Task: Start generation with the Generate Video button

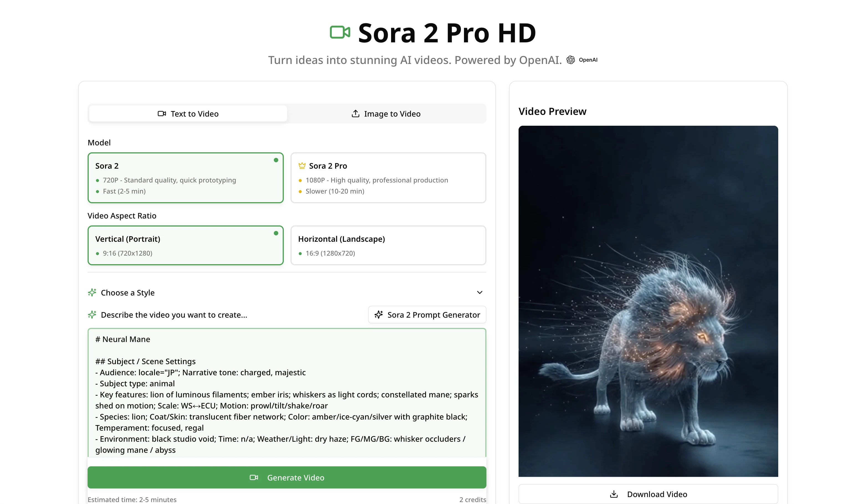Action: (x=287, y=477)
